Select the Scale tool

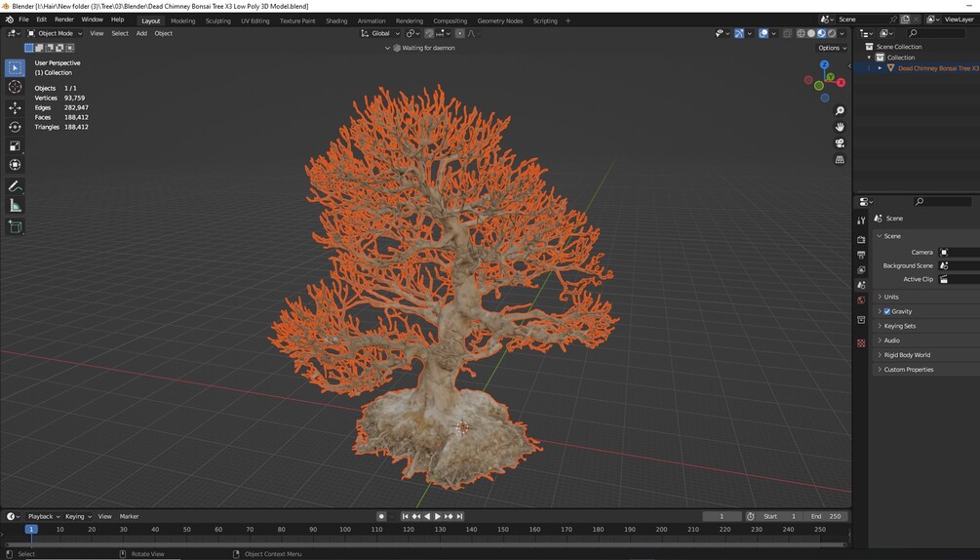[x=15, y=146]
